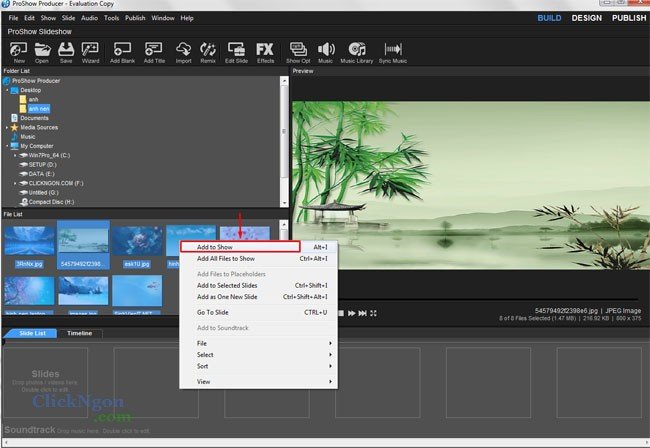This screenshot has height=448, width=650.
Task: Open the Slide menu
Action: (68, 18)
